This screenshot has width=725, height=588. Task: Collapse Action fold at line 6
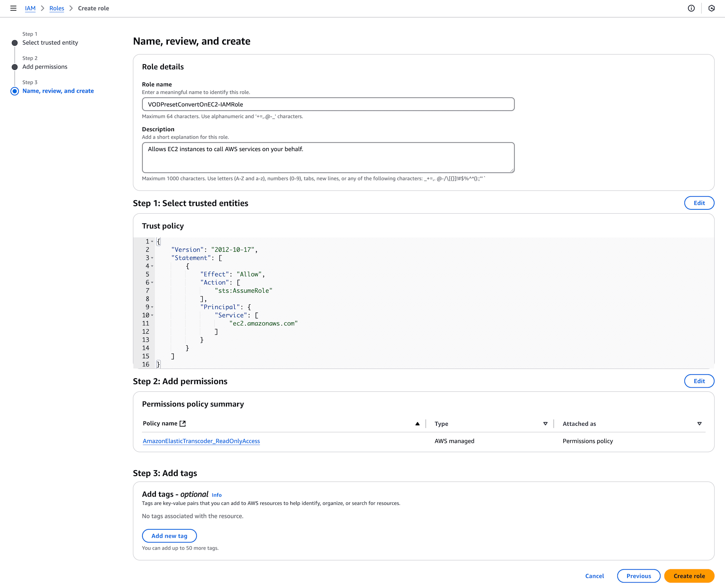(x=152, y=283)
